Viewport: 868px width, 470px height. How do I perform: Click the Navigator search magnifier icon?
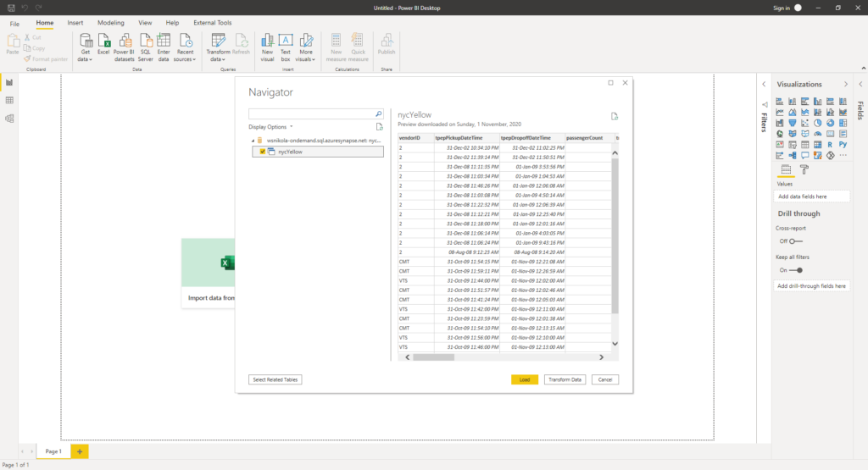379,114
